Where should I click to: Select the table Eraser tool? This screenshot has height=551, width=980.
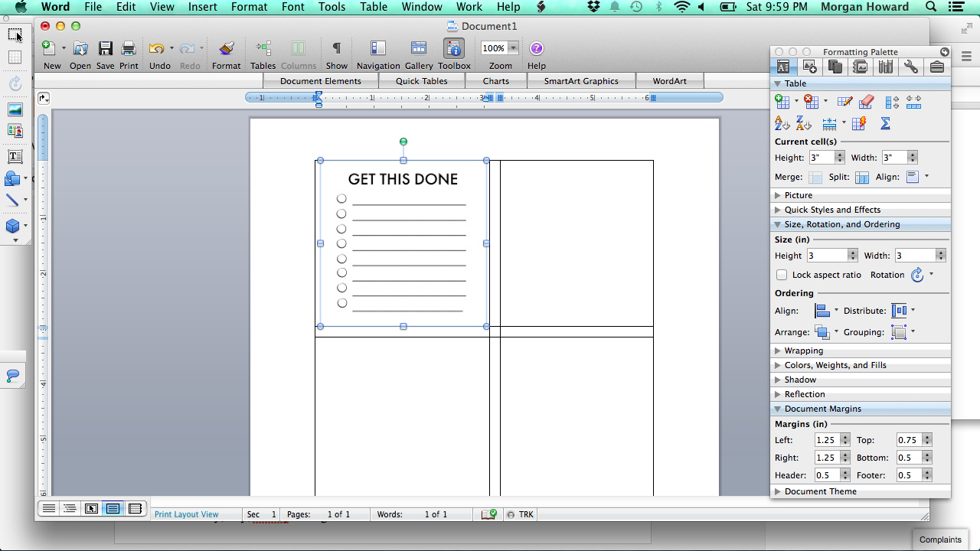[x=867, y=101]
